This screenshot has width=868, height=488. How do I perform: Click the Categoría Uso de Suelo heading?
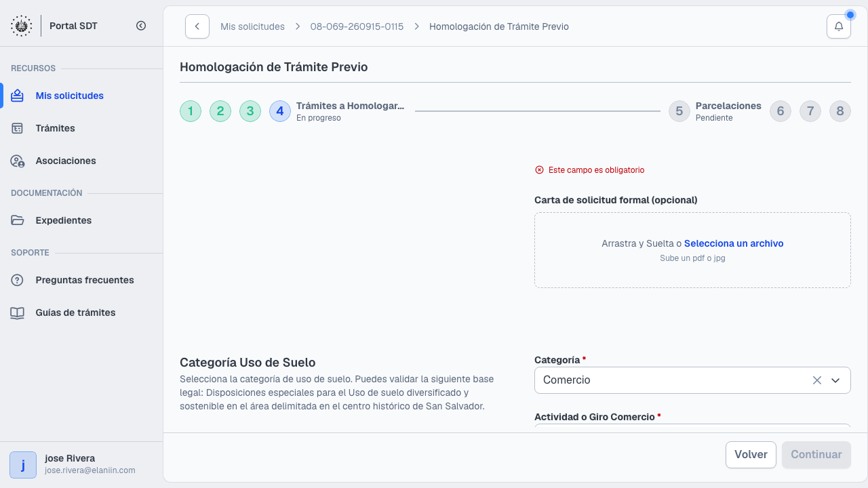pos(248,363)
